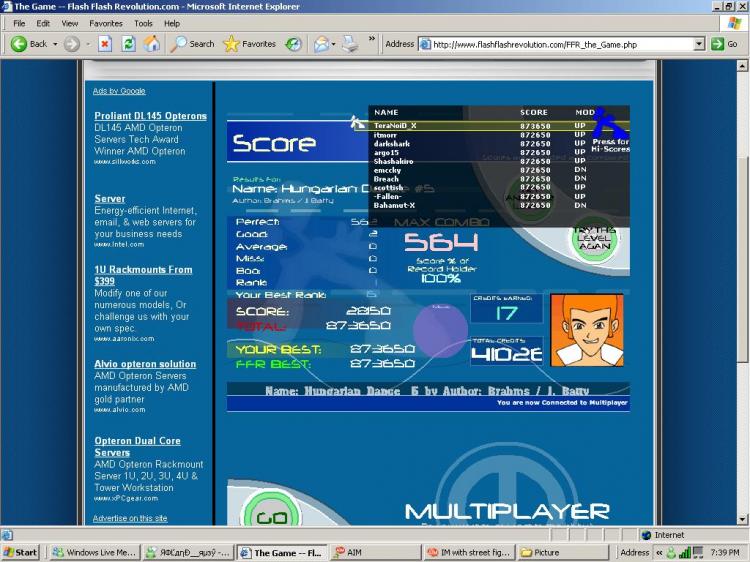Go back with the green Back arrow
This screenshot has height=562, width=750.
point(29,44)
